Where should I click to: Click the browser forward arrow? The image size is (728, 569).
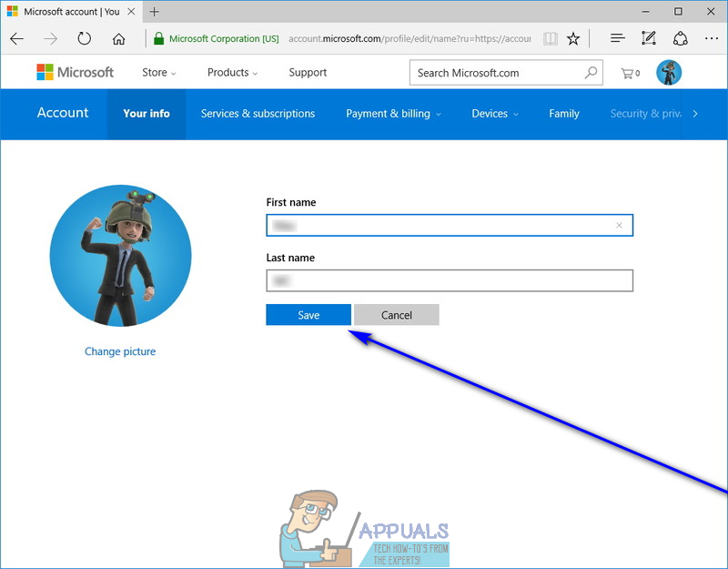[x=50, y=38]
